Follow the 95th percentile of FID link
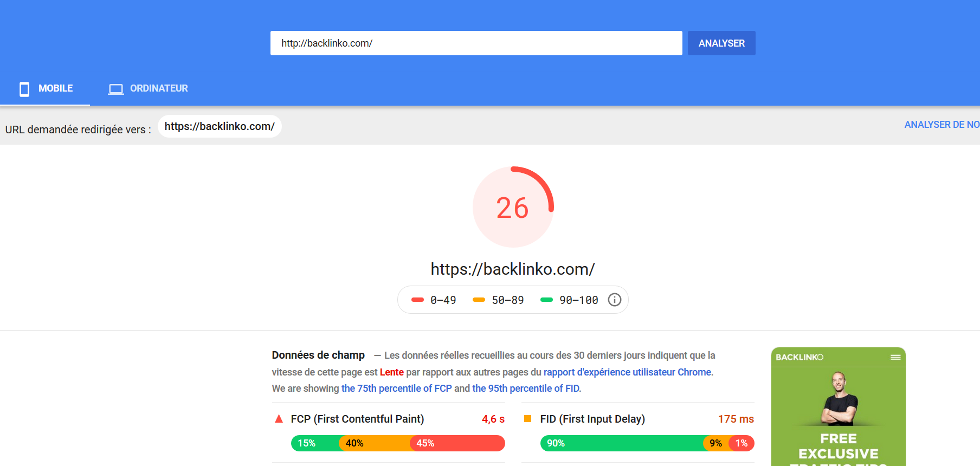 click(526, 389)
